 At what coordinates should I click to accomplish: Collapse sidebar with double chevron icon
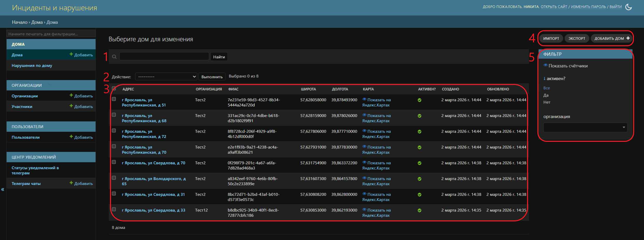tap(3, 189)
